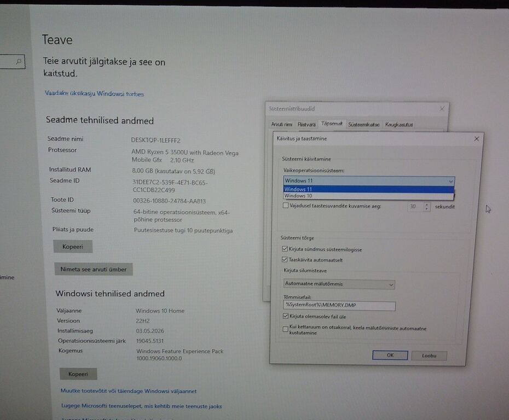The image size is (509, 420).
Task: Click the OK button in Käivitus ja taastamine
Action: coord(390,355)
